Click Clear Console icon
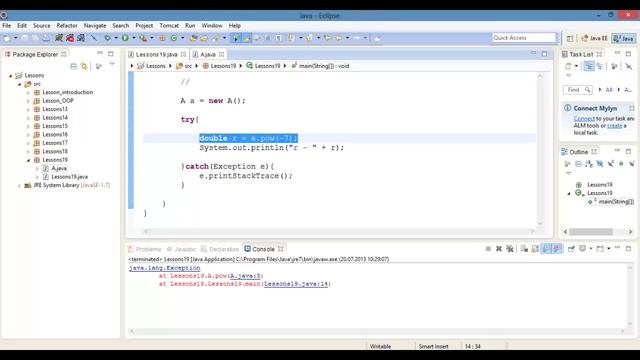The width and height of the screenshot is (640, 360). coord(524,249)
